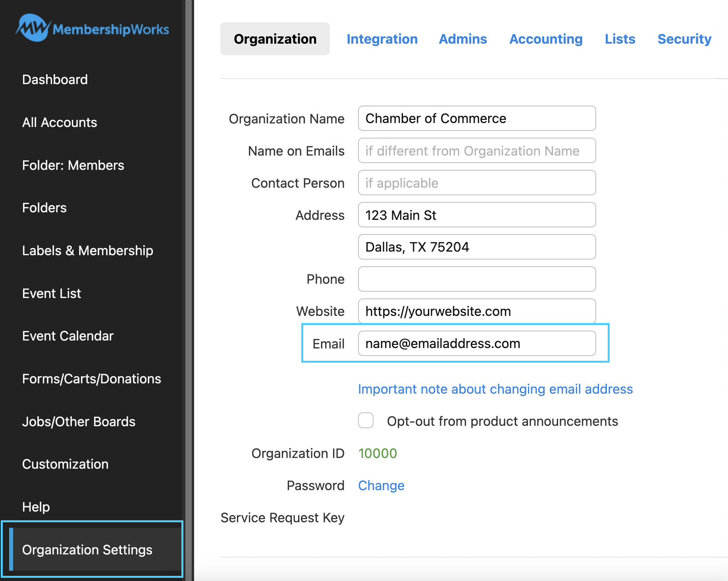This screenshot has height=581, width=728.
Task: Click the empty Phone field
Action: [476, 279]
